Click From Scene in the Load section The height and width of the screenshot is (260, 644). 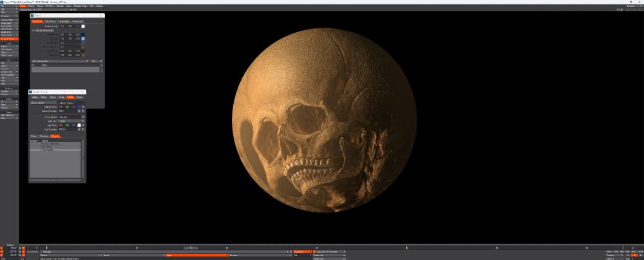coord(9,50)
